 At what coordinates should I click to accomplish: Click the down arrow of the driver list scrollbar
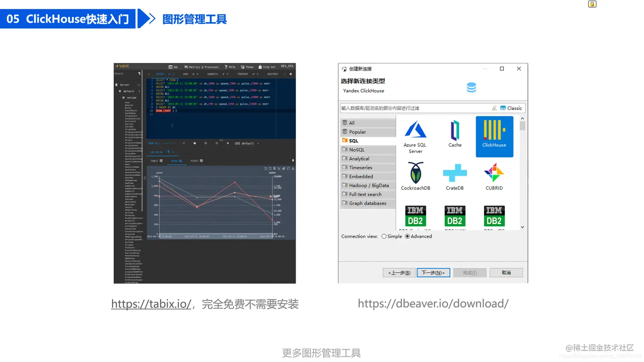pos(523,227)
